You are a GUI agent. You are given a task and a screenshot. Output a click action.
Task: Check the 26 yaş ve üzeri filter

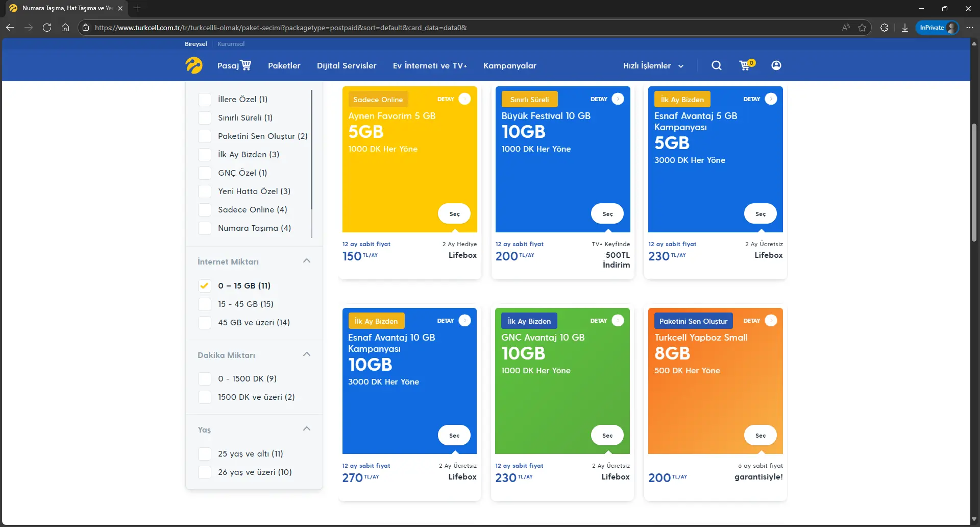pos(205,472)
